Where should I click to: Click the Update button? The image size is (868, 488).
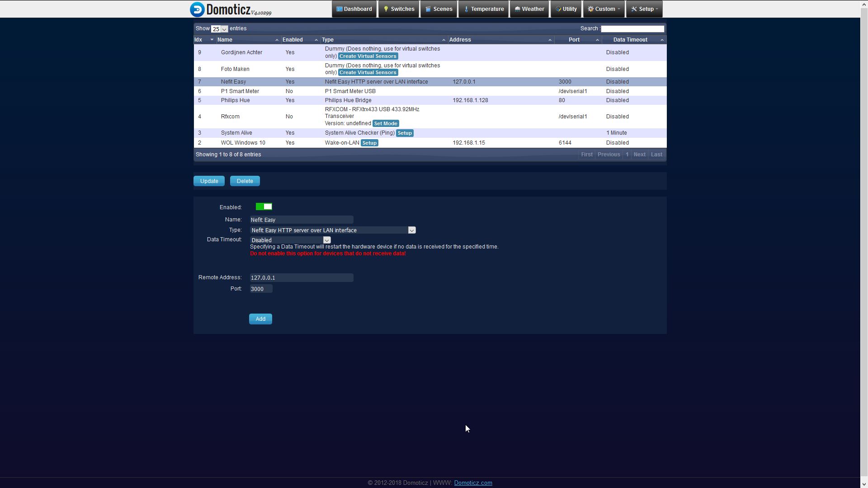pos(209,181)
